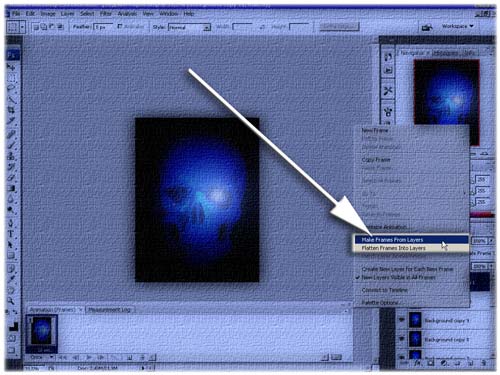Select the Horizontal Type tool

pyautogui.click(x=11, y=234)
